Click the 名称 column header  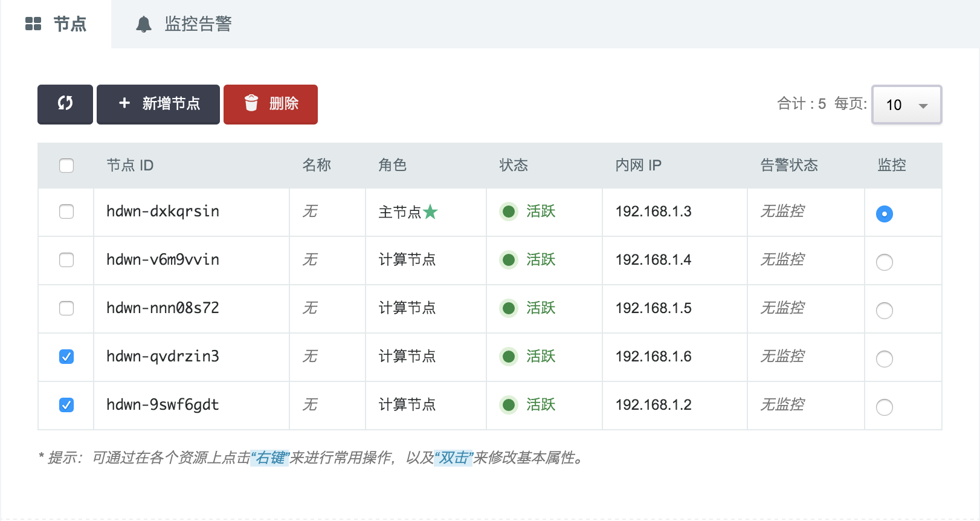317,166
